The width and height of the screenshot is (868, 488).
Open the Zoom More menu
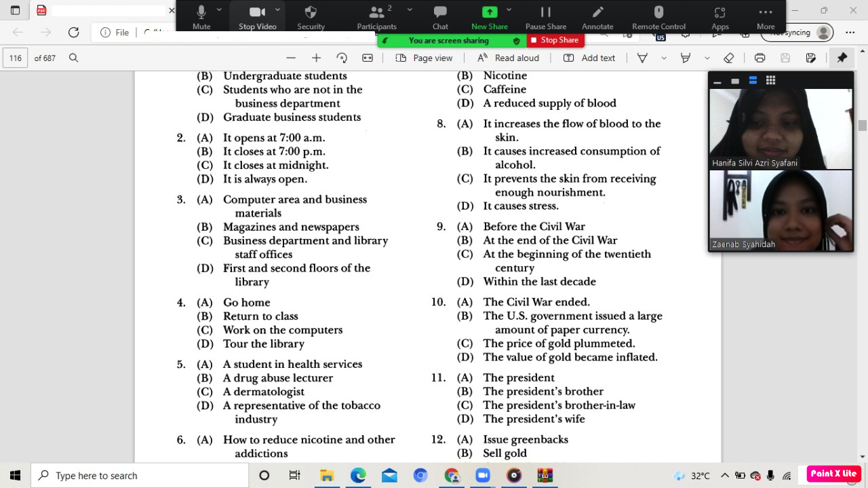[765, 16]
